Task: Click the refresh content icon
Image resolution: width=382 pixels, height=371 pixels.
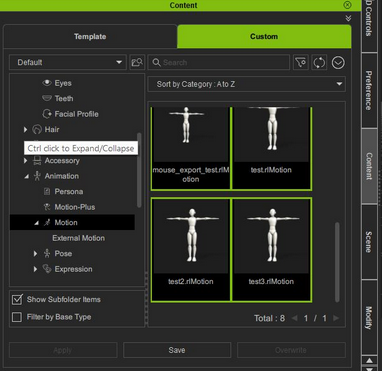Action: coord(319,62)
